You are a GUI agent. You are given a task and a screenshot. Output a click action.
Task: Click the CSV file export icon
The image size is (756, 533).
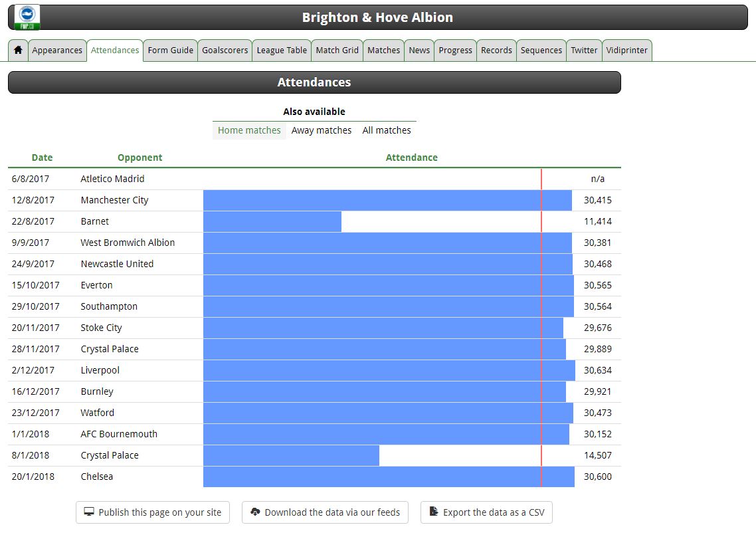point(434,511)
